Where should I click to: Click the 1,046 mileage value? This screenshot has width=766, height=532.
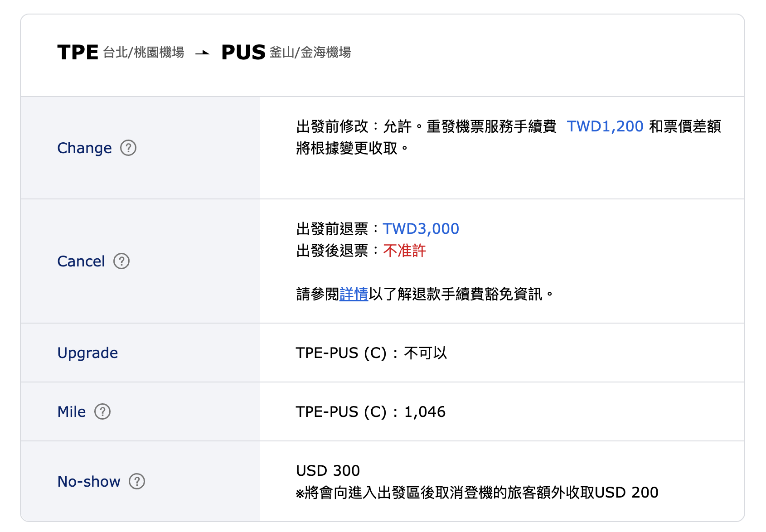coord(425,411)
